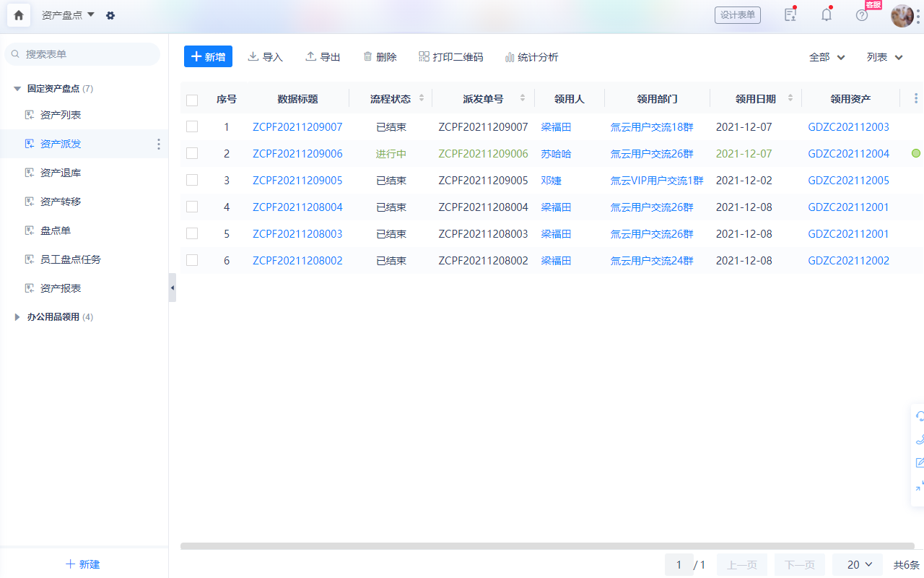The image size is (924, 578).
Task: Check the row for ZCPF20211209007
Action: (192, 126)
